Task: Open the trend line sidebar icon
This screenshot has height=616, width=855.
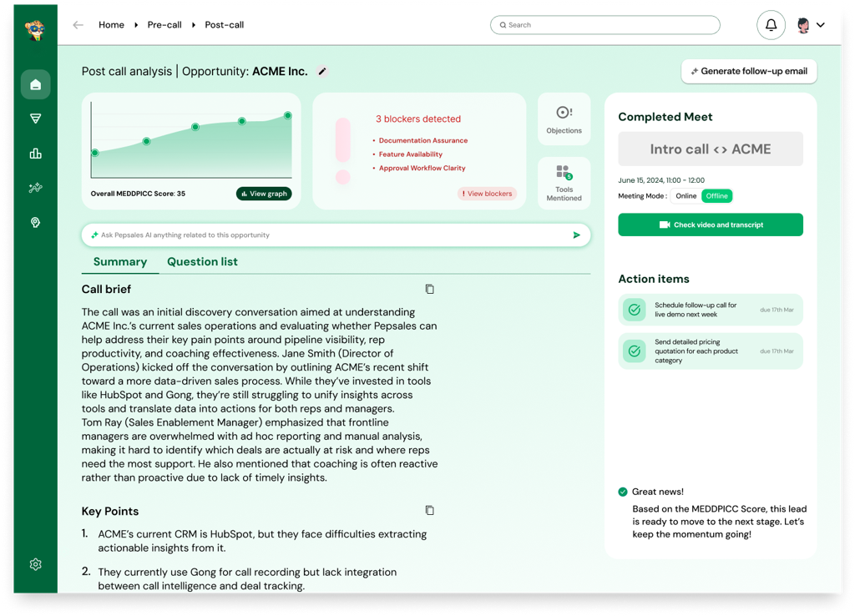Action: (35, 188)
